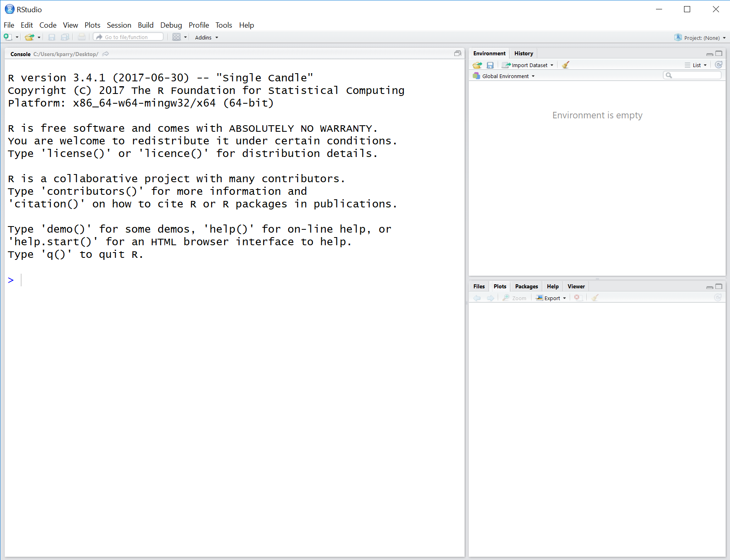Viewport: 730px width, 560px height.
Task: Open the View menu
Action: coord(70,25)
